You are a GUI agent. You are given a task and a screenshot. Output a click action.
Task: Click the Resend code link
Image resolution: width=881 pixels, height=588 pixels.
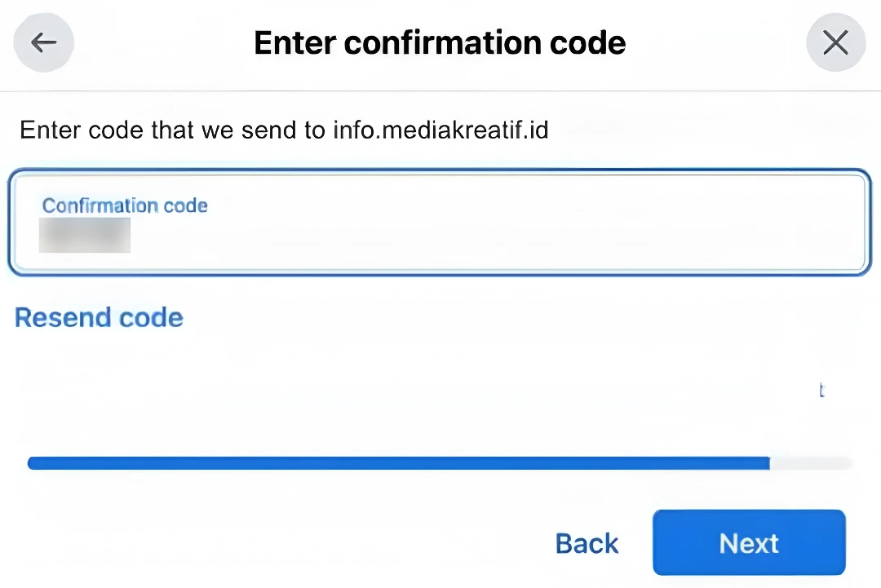pyautogui.click(x=99, y=317)
